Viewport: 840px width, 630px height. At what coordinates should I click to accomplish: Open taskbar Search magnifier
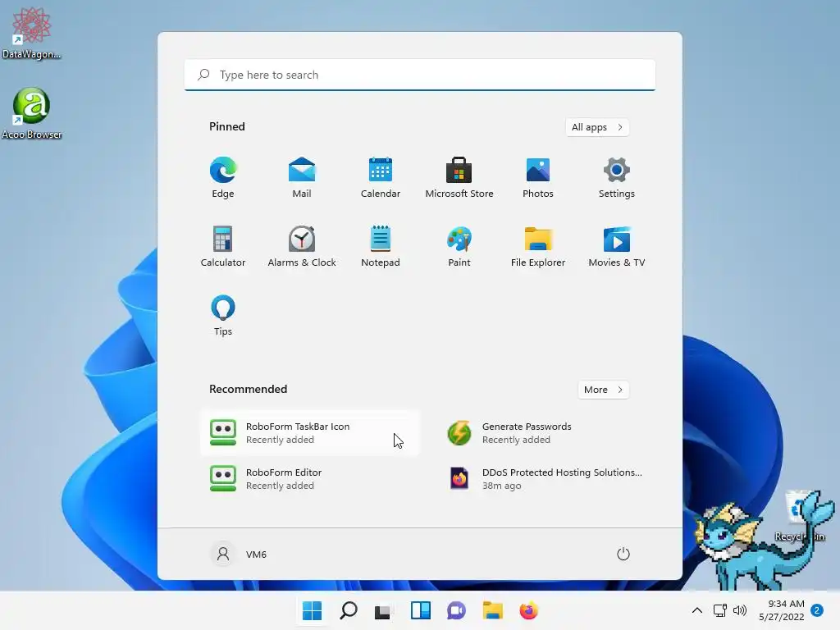[348, 610]
